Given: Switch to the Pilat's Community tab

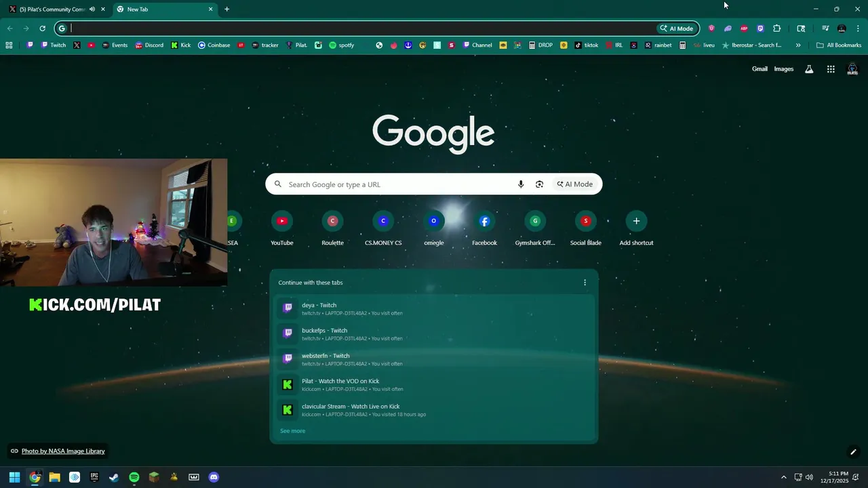Looking at the screenshot, I should pos(54,9).
